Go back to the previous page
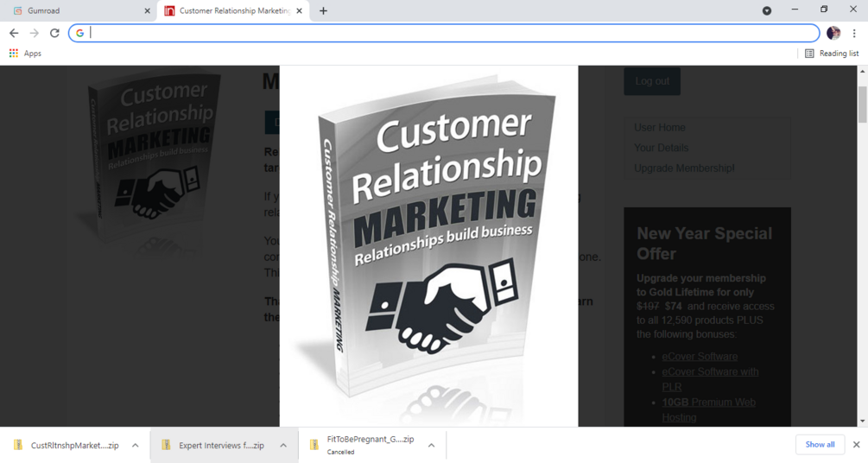This screenshot has height=463, width=868. tap(14, 33)
